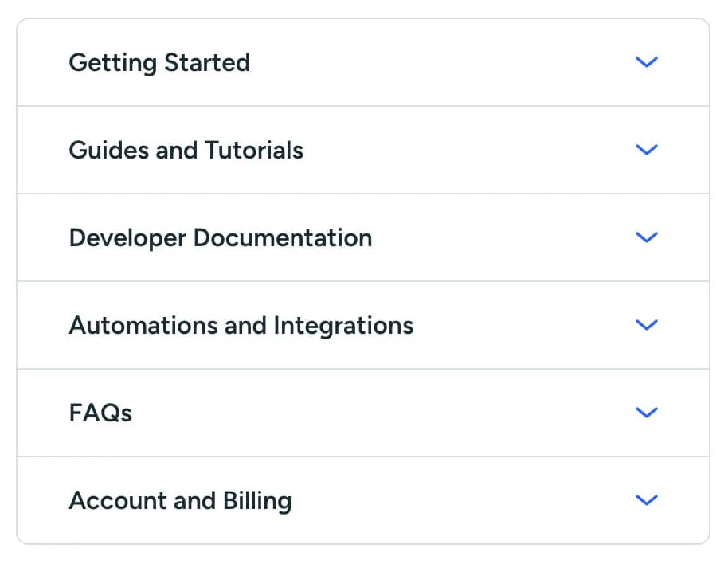
Task: Select the Developer Documentation heading text
Action: (221, 237)
